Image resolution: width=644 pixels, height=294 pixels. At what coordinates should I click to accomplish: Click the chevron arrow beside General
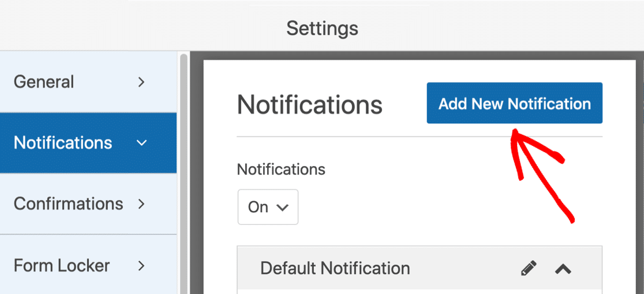[x=142, y=82]
